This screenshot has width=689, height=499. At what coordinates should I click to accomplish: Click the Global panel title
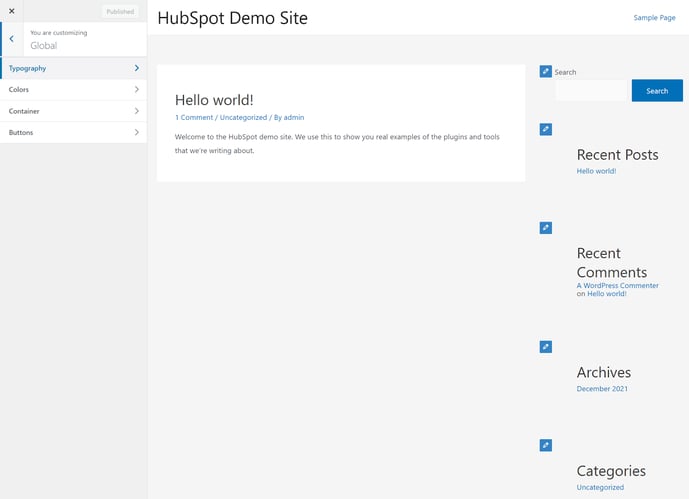(44, 45)
